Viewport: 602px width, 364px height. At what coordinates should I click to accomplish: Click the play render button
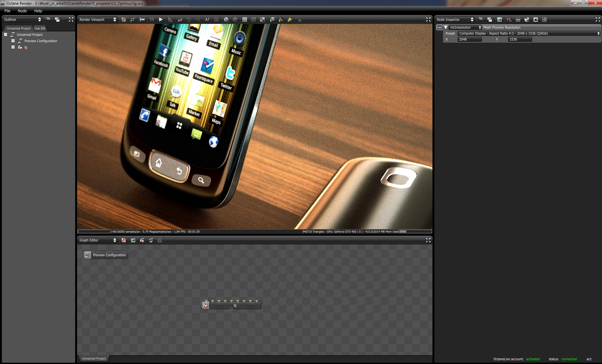pyautogui.click(x=161, y=19)
